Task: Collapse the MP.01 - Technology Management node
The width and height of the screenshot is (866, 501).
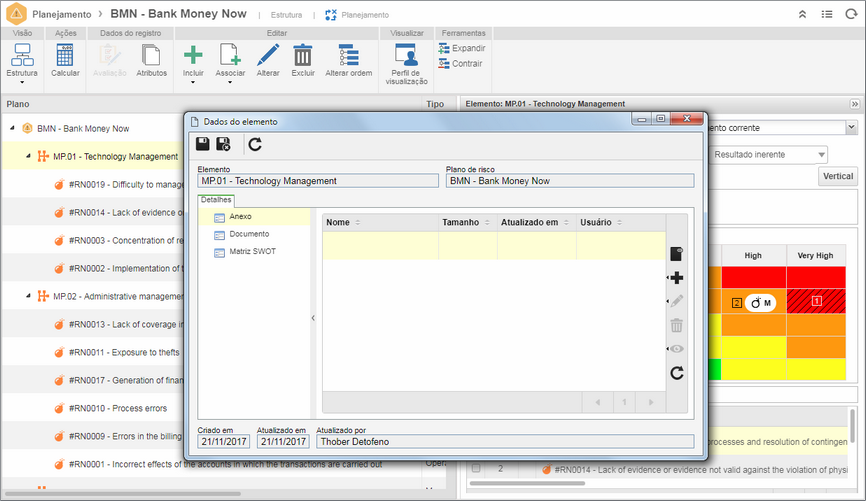Action: pos(28,156)
